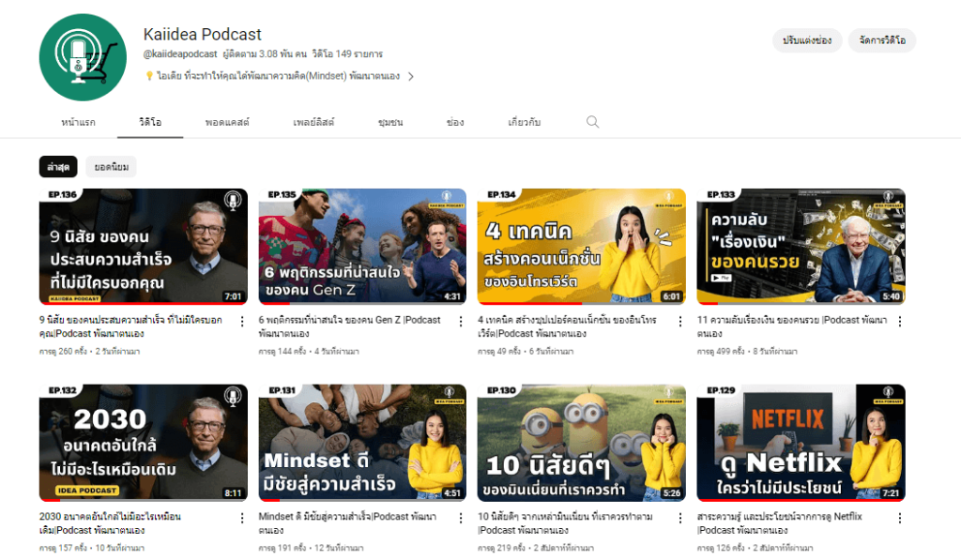
Task: Open more options for Minions video EP.130
Action: 680,518
